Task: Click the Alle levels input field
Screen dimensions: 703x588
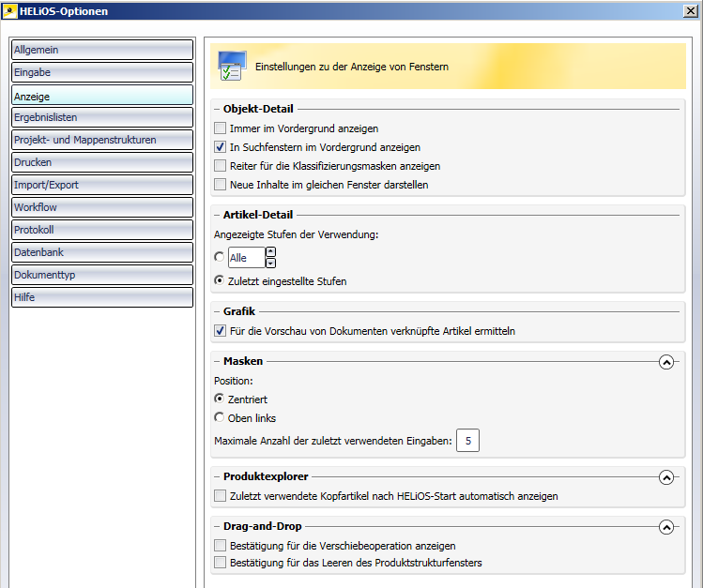Action: click(247, 258)
